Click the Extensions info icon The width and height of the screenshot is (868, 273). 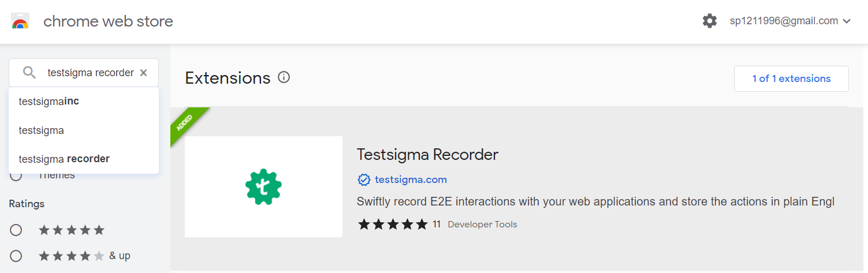point(284,77)
